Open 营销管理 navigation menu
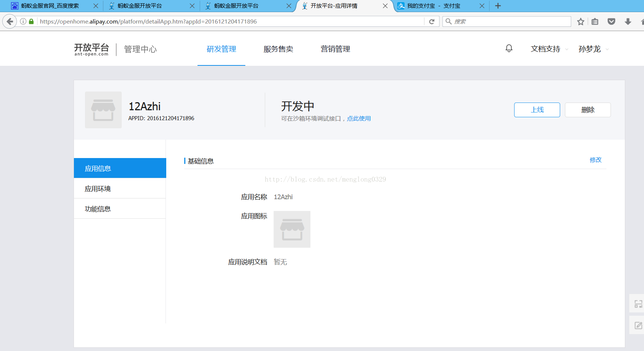 click(x=335, y=49)
